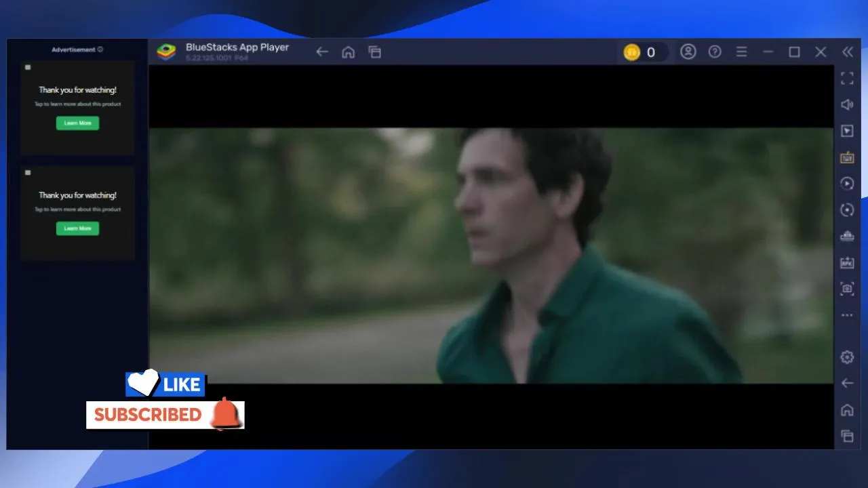Close the BlueStacks window
The height and width of the screenshot is (488, 868).
[821, 52]
